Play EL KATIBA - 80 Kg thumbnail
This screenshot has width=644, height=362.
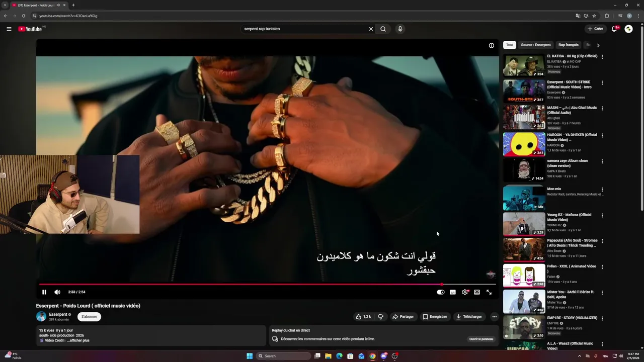coord(524,65)
